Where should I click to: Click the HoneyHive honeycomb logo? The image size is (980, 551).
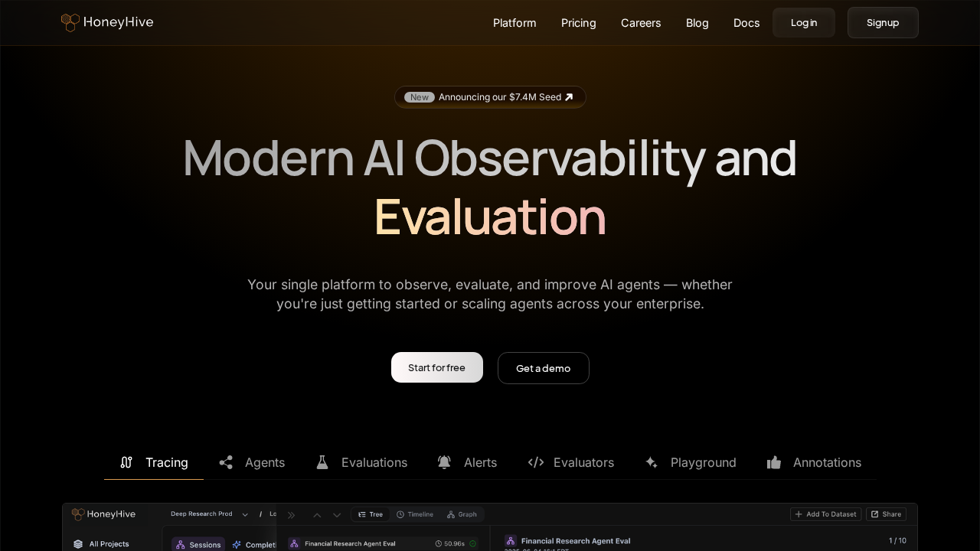[x=70, y=22]
